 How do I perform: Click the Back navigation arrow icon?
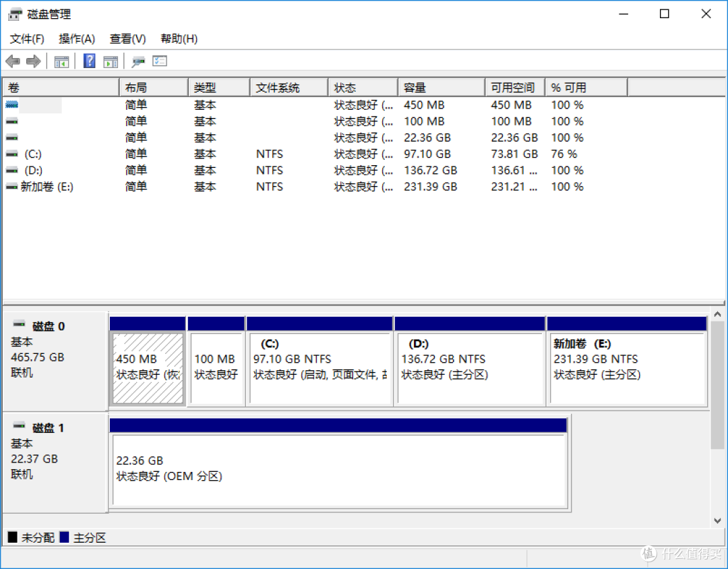(x=12, y=61)
